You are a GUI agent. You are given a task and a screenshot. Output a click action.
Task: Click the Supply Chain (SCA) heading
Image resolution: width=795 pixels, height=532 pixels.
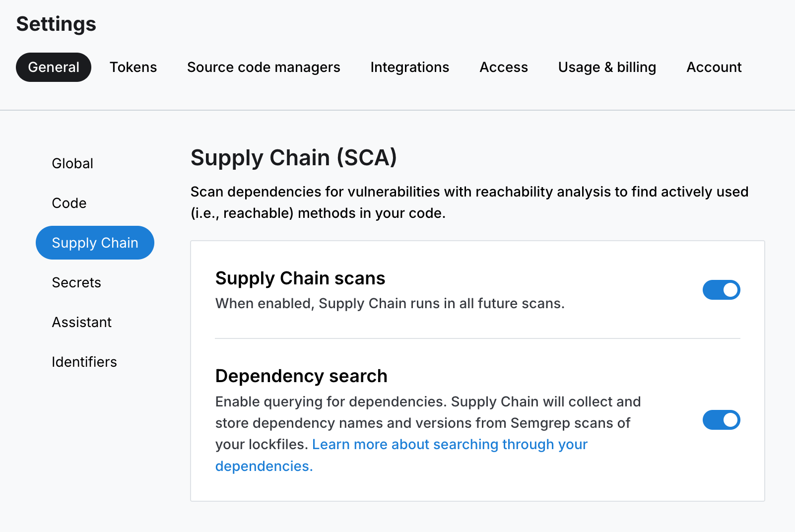pyautogui.click(x=294, y=158)
